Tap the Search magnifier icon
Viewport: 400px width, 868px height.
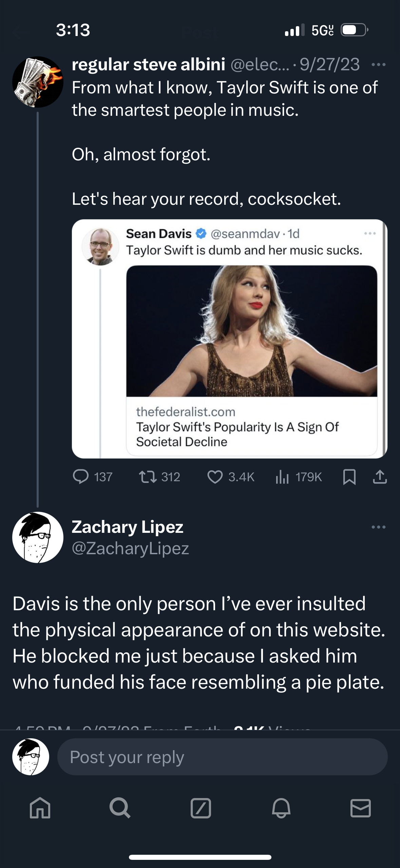(x=120, y=808)
